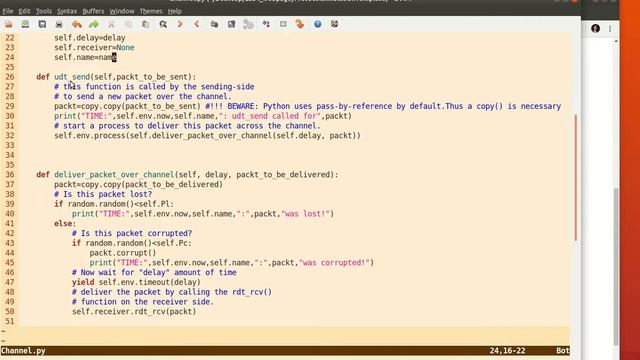Click the 'if random.random()<self.Pl:' line
The height and width of the screenshot is (360, 640).
(x=114, y=204)
